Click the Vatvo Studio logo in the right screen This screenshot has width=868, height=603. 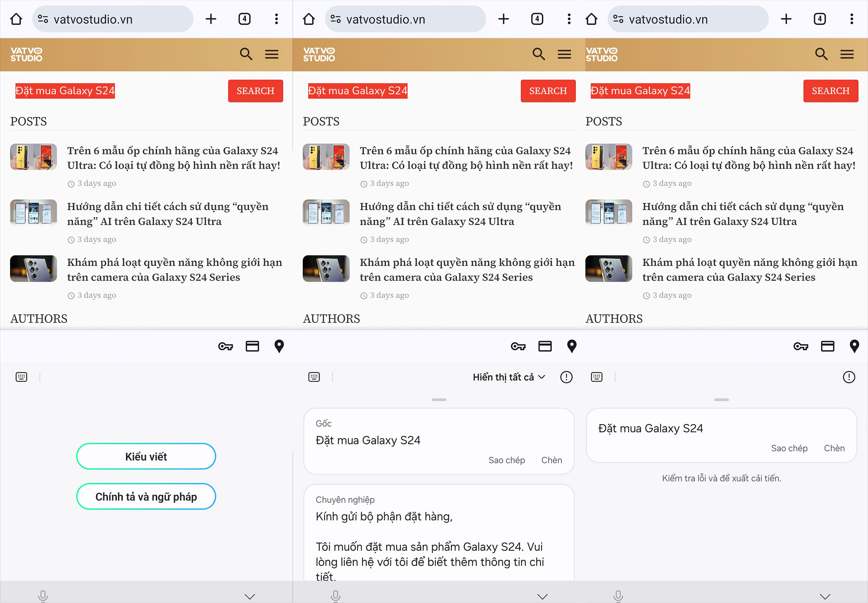coord(602,54)
